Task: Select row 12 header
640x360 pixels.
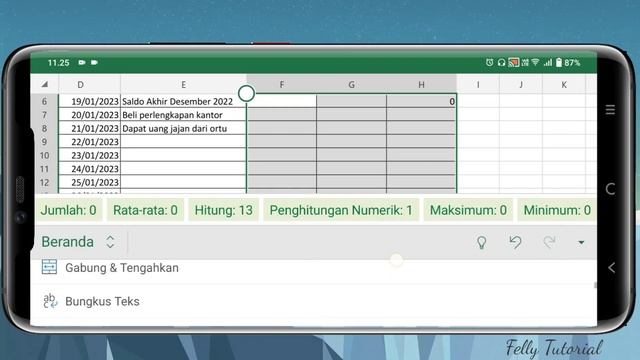Action: [x=44, y=182]
